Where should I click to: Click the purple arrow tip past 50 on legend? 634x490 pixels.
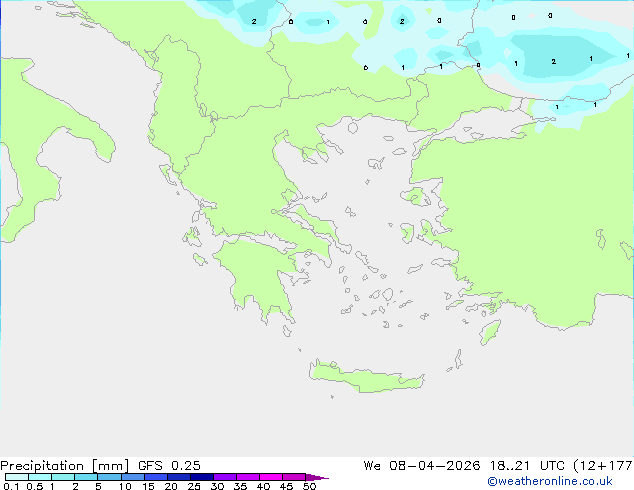tap(316, 477)
